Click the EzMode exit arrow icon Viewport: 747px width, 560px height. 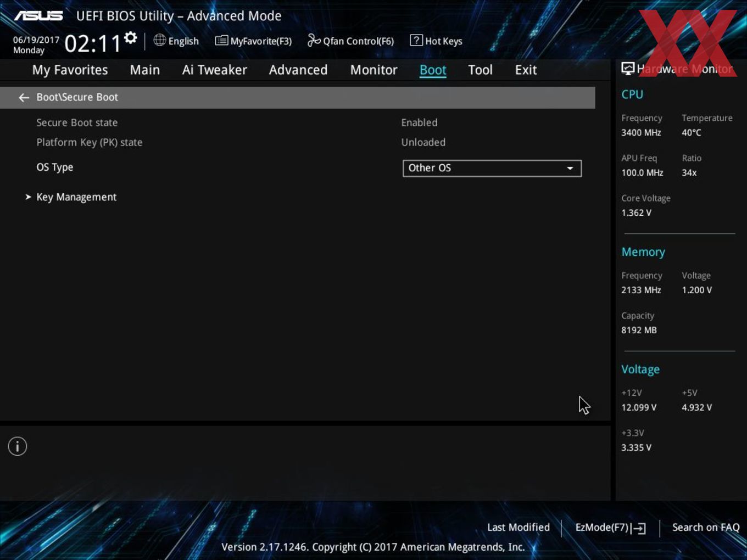tap(638, 528)
